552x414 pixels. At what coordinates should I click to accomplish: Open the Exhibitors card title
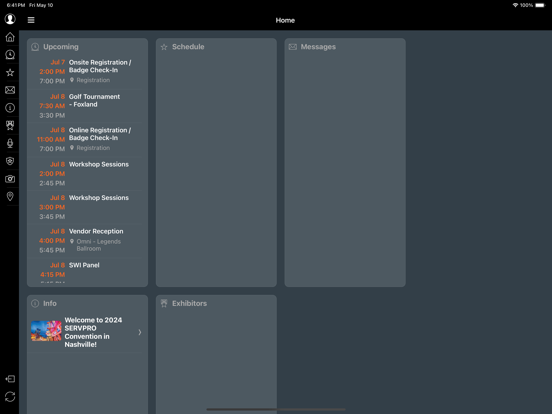click(189, 303)
